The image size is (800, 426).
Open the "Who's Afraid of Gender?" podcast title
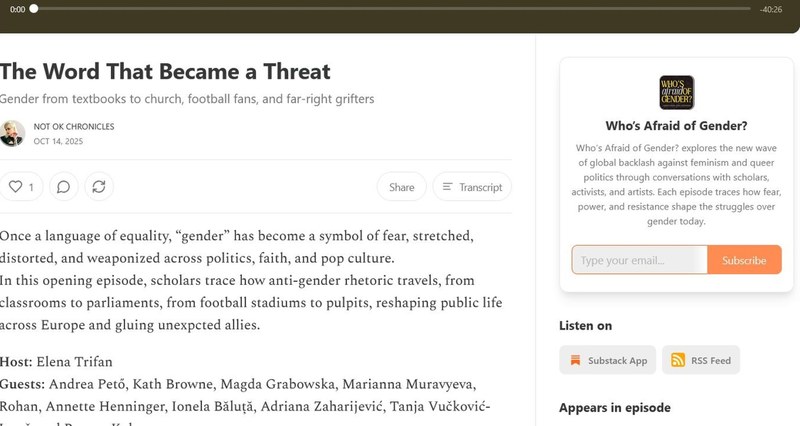pyautogui.click(x=677, y=126)
